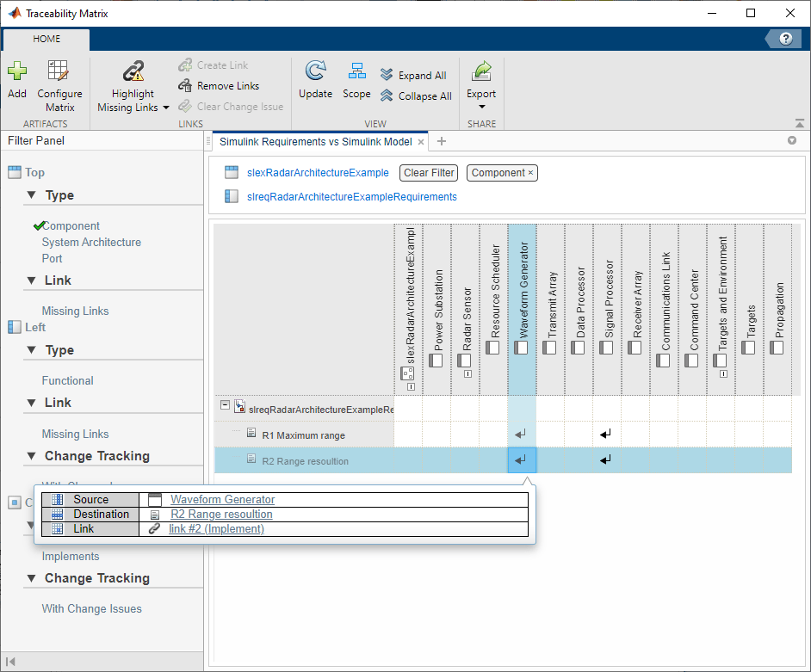Click R1 link arrow under Waveform Generator
The height and width of the screenshot is (672, 811).
coord(522,435)
